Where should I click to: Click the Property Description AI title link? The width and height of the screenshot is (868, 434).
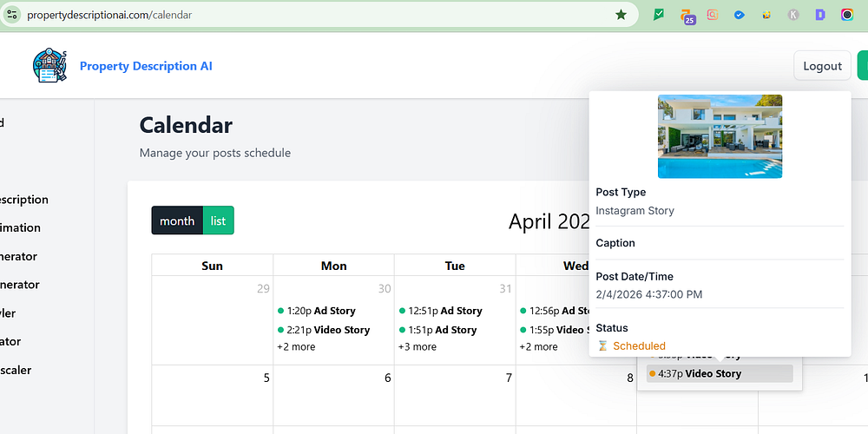pos(146,66)
